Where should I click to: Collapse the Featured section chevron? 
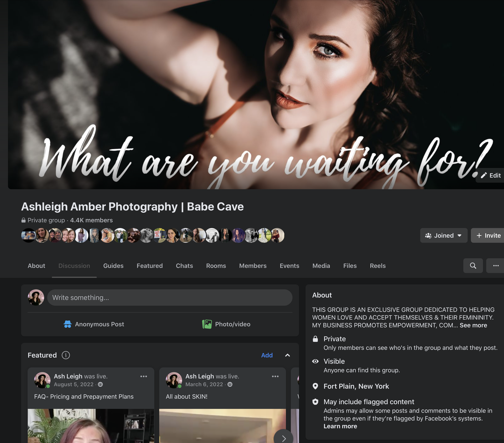pos(287,355)
